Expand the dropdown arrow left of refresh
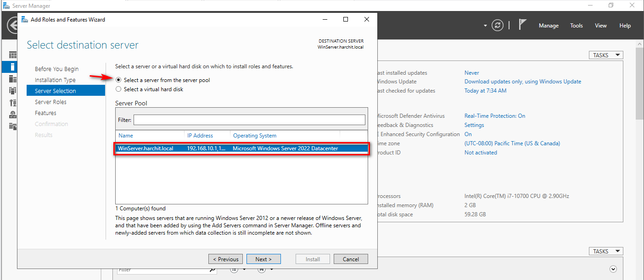 tap(485, 26)
